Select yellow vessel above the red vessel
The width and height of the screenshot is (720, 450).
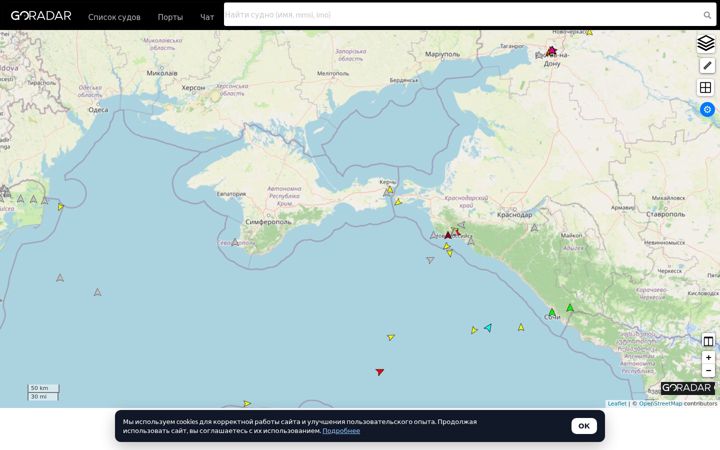(x=391, y=338)
